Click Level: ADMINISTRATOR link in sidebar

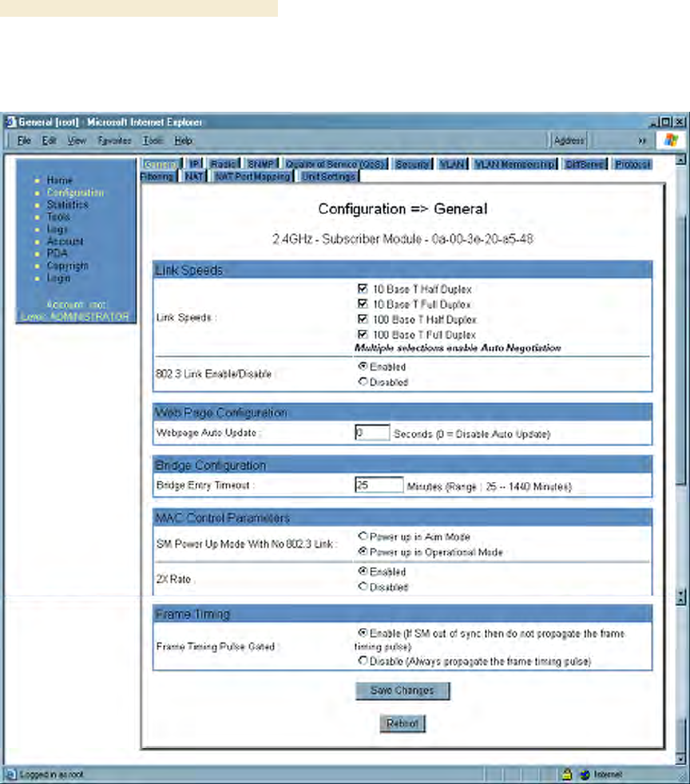pyautogui.click(x=75, y=316)
